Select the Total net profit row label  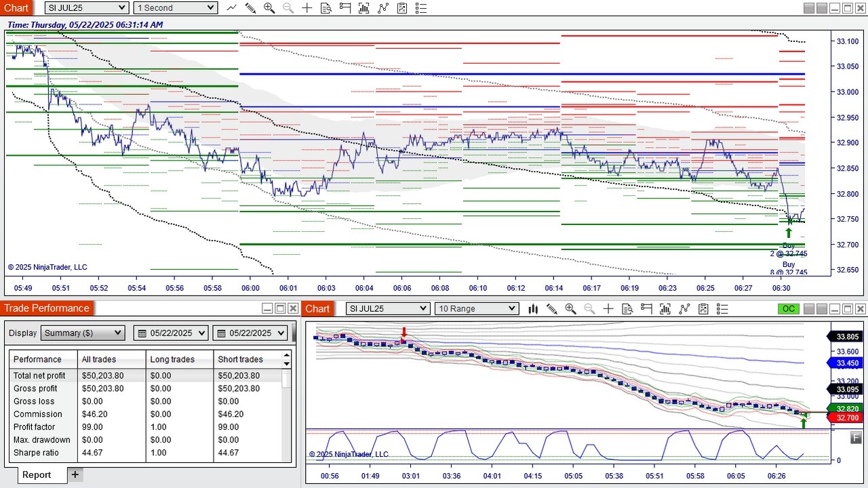[39, 375]
